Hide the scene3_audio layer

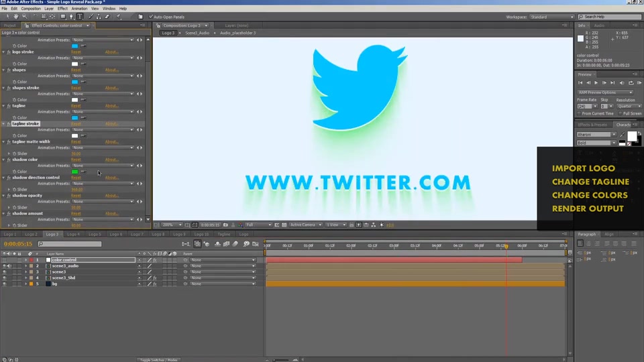click(x=5, y=266)
